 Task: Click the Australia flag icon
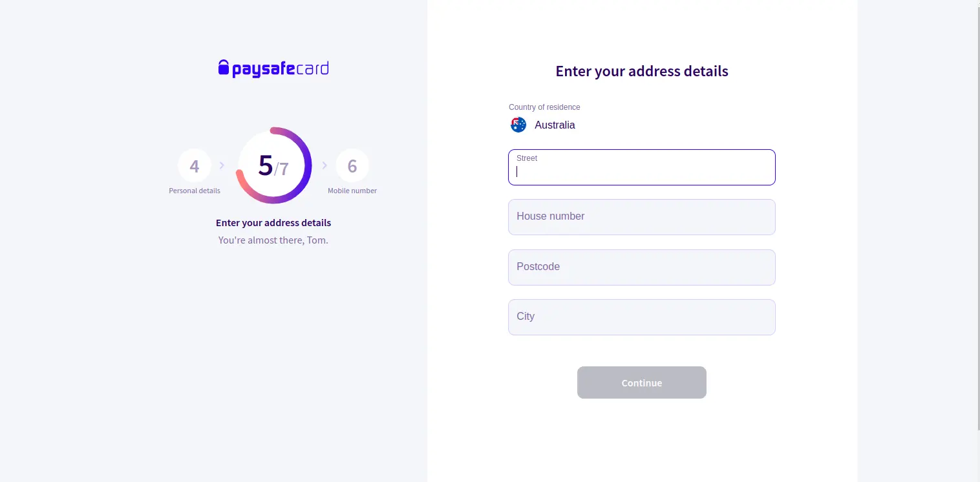[x=518, y=125]
